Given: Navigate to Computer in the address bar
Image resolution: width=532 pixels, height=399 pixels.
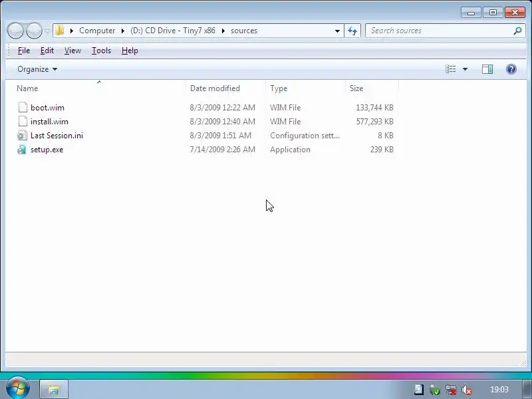Looking at the screenshot, I should click(97, 31).
